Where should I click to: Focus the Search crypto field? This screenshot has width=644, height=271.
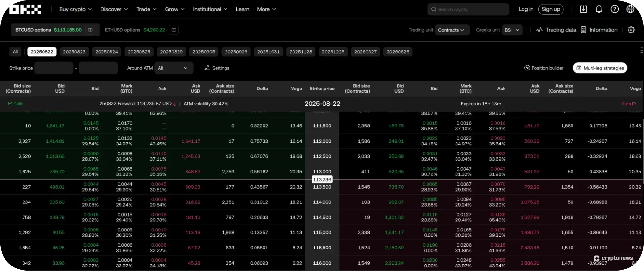point(468,9)
